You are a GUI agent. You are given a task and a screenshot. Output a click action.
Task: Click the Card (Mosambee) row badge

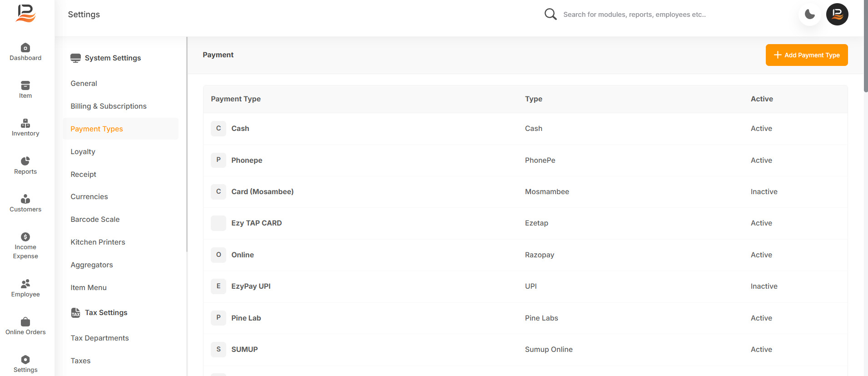218,192
